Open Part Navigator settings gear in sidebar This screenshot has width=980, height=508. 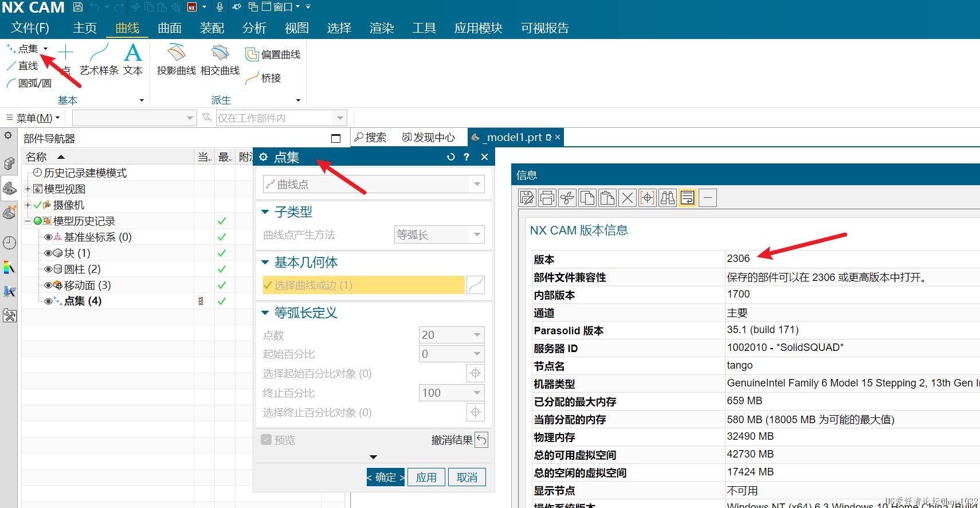8,136
